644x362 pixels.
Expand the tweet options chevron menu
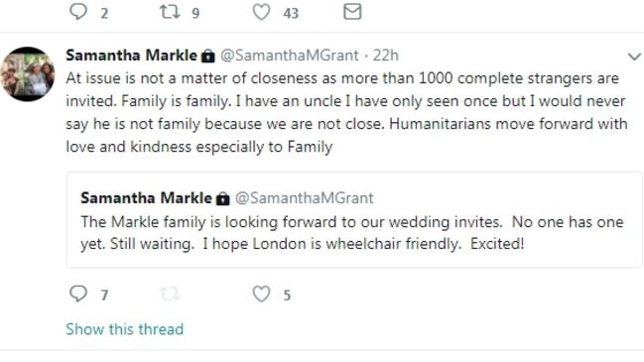coord(634,57)
